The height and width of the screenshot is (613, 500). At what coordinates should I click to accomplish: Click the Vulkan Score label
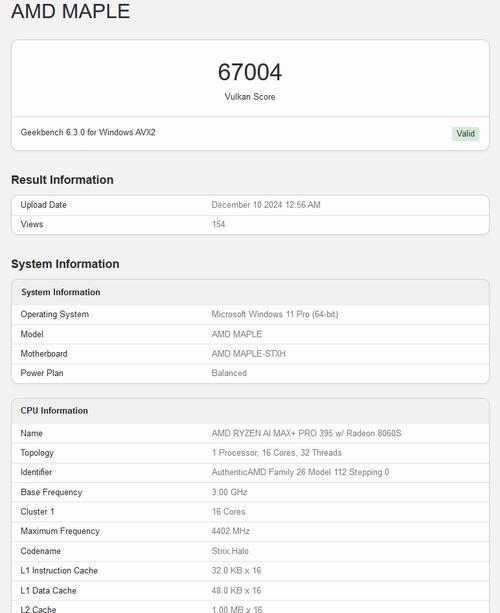coord(250,97)
